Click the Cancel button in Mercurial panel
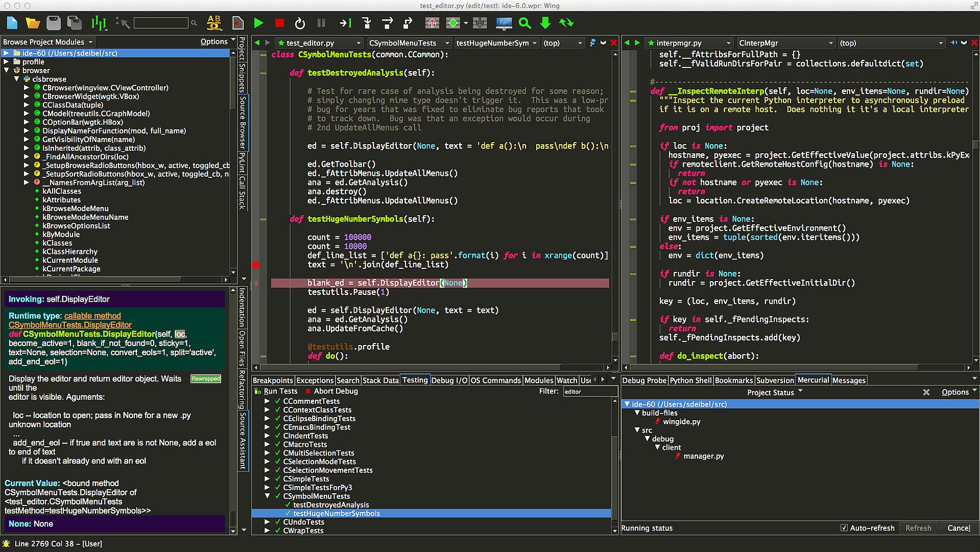 tap(959, 528)
